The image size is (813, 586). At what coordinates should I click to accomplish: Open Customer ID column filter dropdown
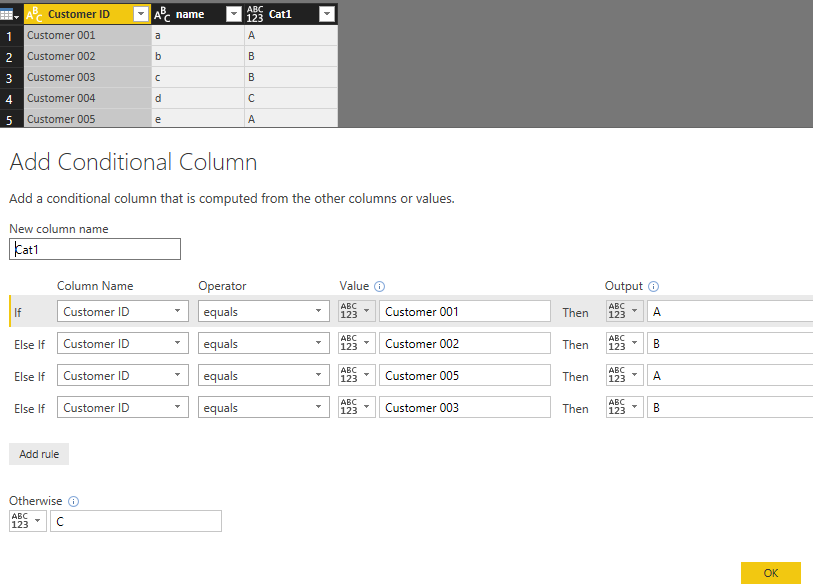coord(141,15)
